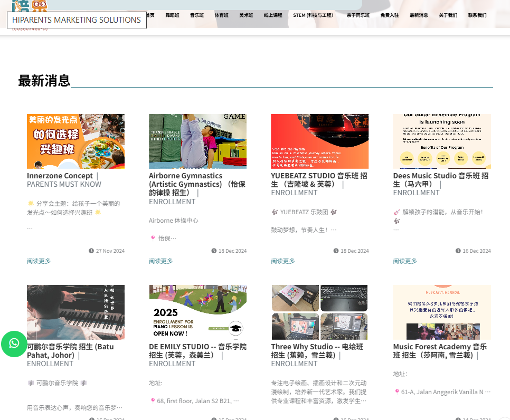This screenshot has width=510, height=420.
Task: Open WhatsApp chat floating button
Action: 14,343
